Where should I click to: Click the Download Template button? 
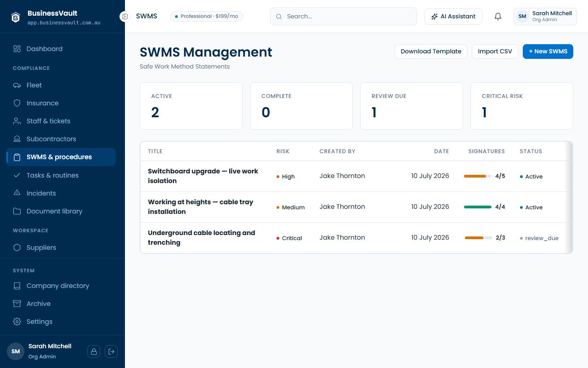[431, 52]
